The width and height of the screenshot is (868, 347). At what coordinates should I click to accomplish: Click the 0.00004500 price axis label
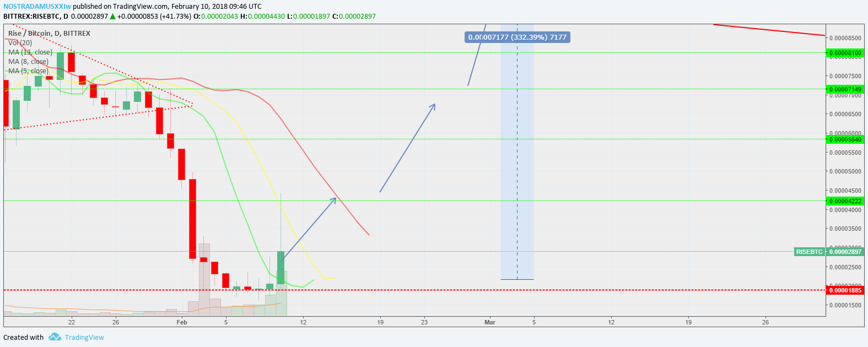click(x=845, y=191)
